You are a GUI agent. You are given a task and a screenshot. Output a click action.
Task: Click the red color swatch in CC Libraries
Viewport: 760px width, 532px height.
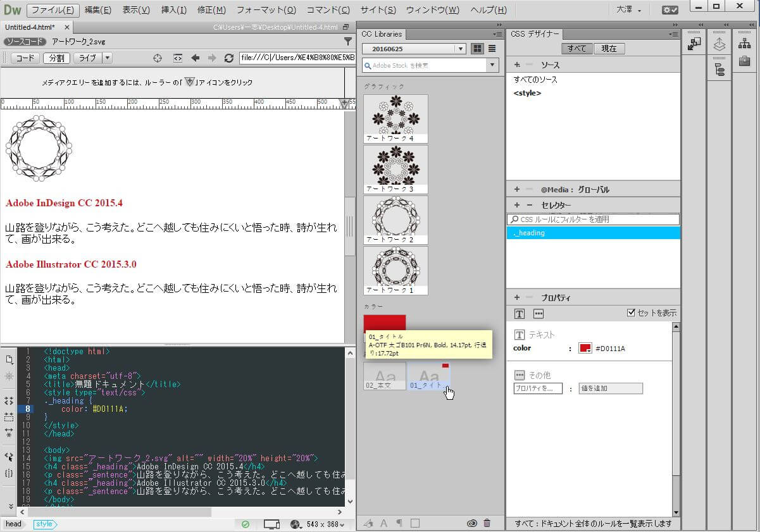pos(385,323)
